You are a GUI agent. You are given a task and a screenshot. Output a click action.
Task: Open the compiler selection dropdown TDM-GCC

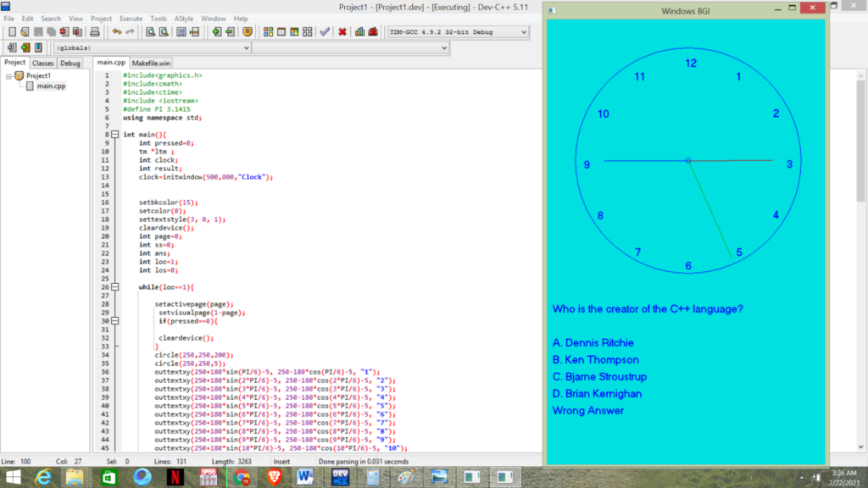458,32
